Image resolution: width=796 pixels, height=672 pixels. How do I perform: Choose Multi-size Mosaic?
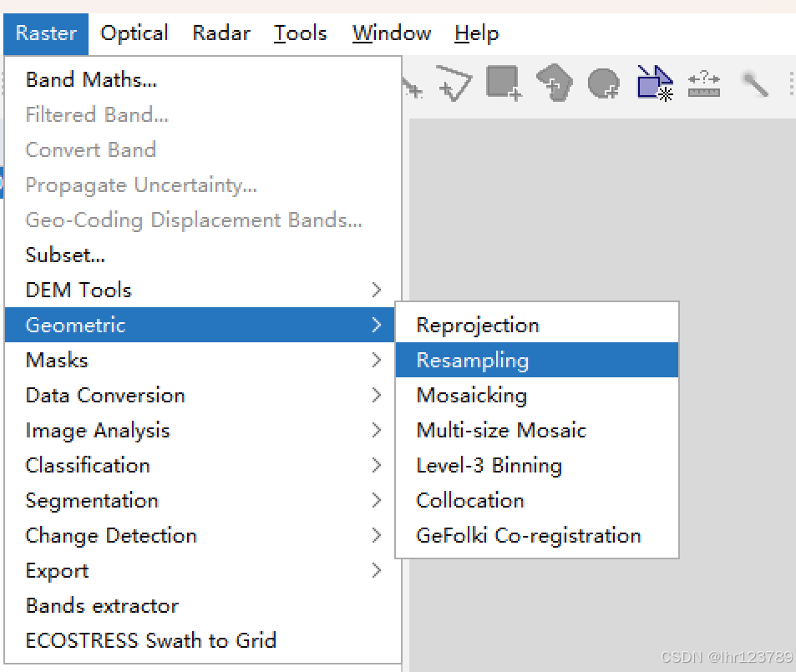(x=537, y=431)
